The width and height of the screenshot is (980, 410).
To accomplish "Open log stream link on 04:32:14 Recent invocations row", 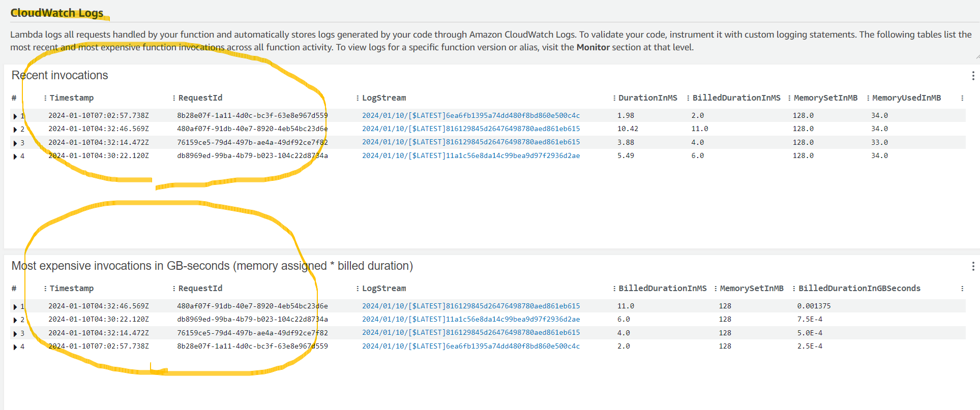I will pyautogui.click(x=471, y=142).
